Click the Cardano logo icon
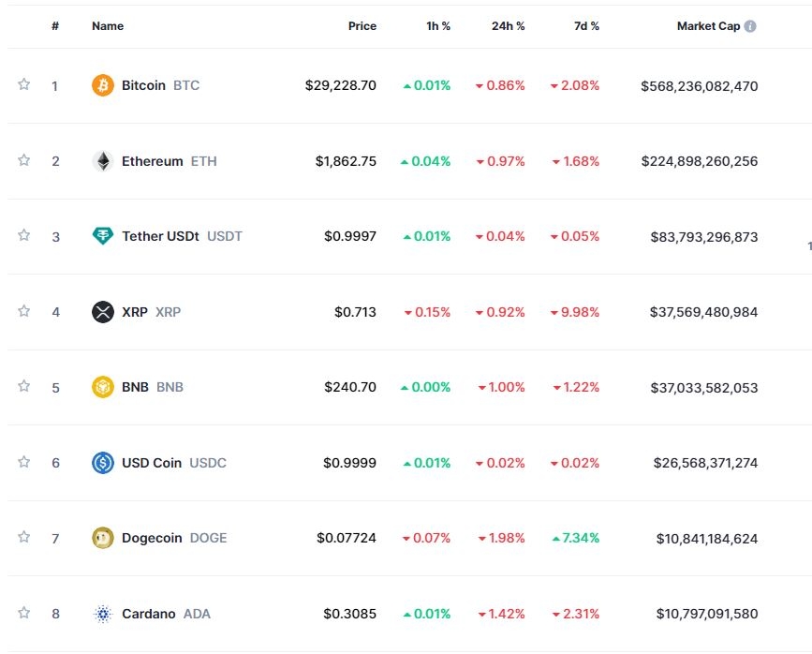The image size is (812, 654). click(x=103, y=614)
